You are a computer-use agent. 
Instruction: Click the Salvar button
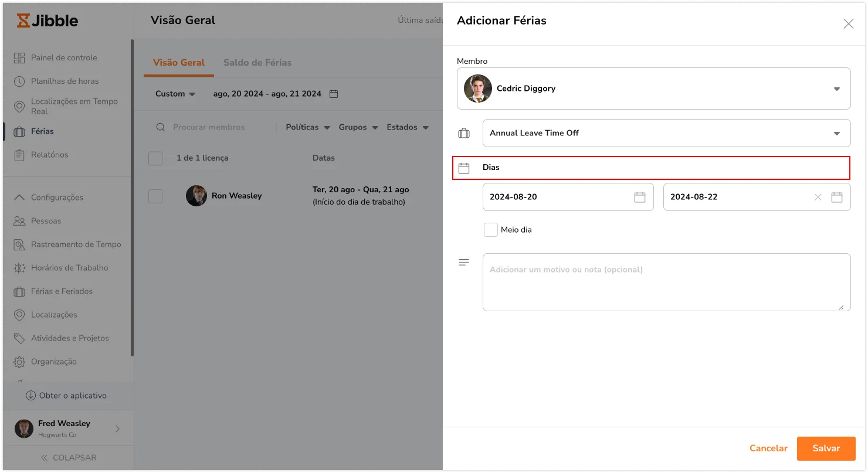[x=826, y=448]
